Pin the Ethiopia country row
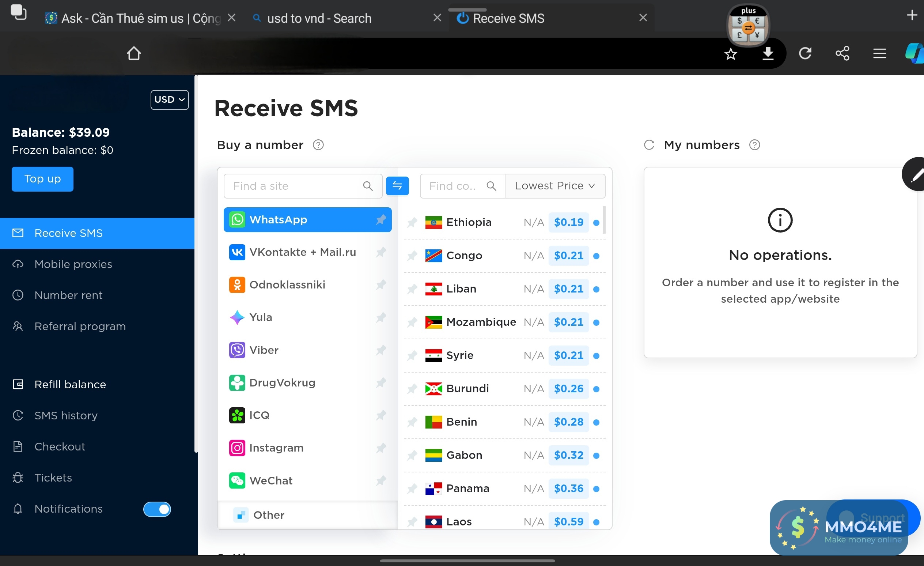Screen dimensions: 924x566 [x=412, y=222]
